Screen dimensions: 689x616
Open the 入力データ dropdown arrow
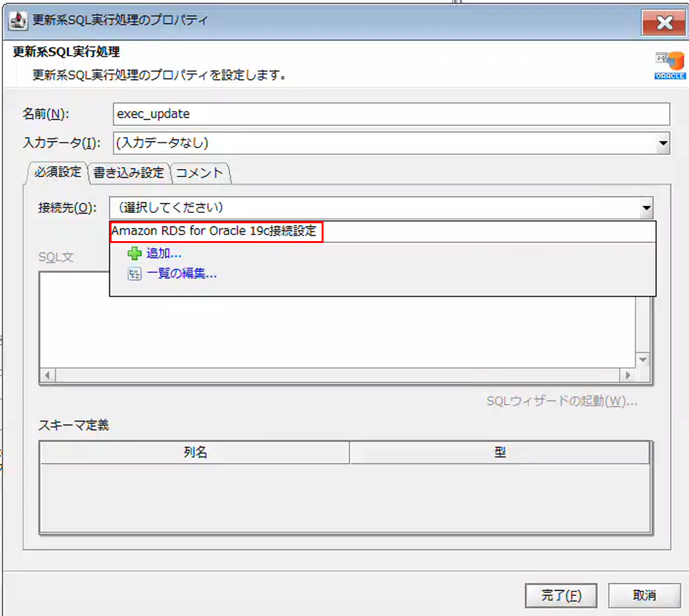coord(662,143)
